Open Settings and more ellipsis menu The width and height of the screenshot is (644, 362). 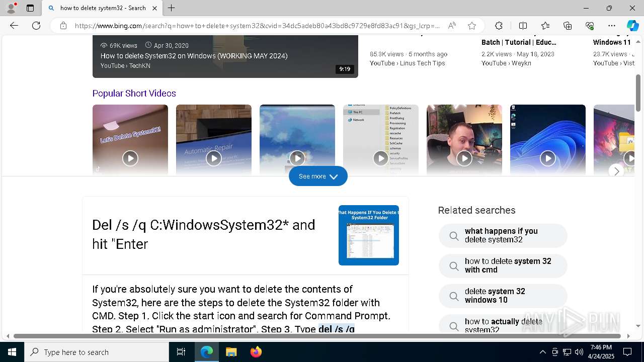tap(612, 26)
